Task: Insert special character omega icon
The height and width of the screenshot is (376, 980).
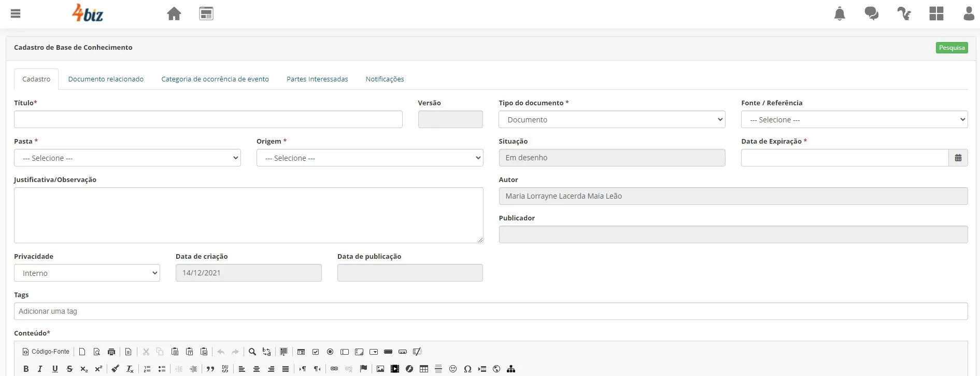Action: (467, 369)
